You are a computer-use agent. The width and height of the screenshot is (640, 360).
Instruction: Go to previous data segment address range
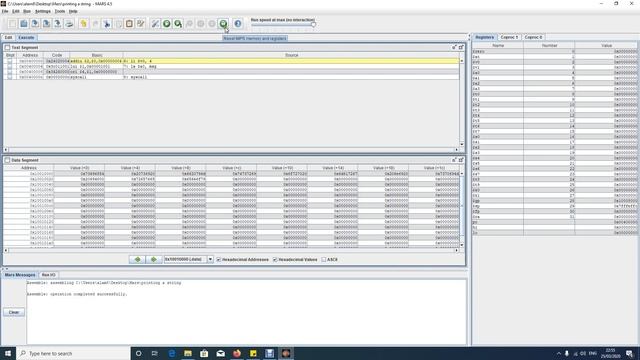138,259
